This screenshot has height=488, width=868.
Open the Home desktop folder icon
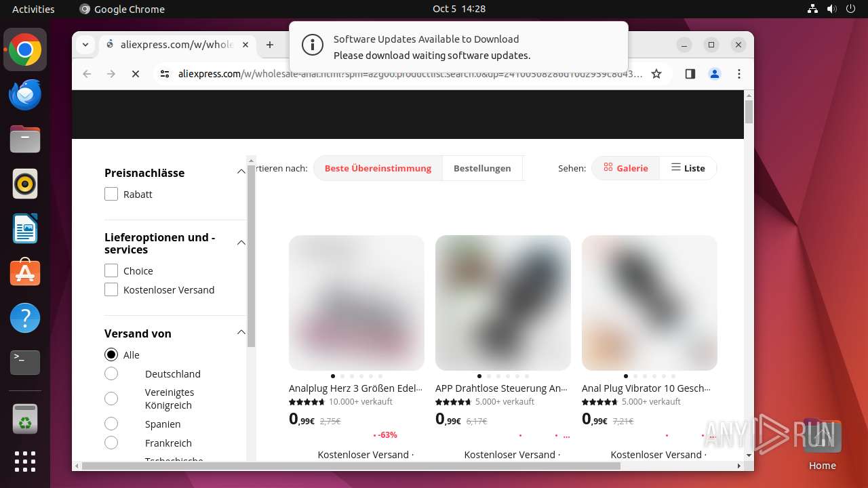coord(822,444)
